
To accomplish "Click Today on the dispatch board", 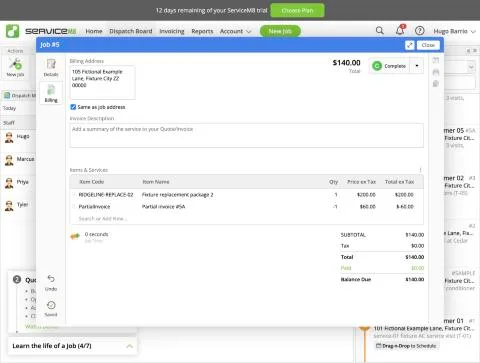I will [9, 108].
